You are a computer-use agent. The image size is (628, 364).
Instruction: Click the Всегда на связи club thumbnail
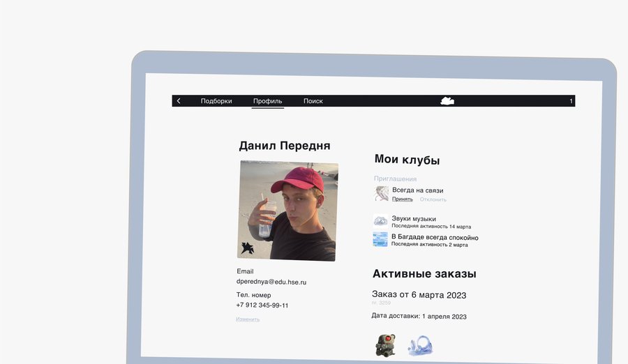pyautogui.click(x=381, y=193)
